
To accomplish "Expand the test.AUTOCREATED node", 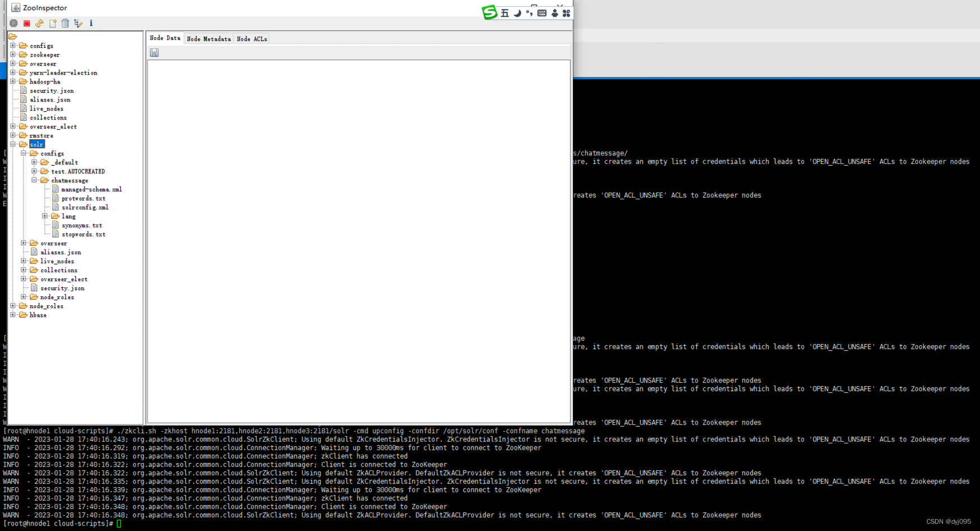I will [34, 171].
